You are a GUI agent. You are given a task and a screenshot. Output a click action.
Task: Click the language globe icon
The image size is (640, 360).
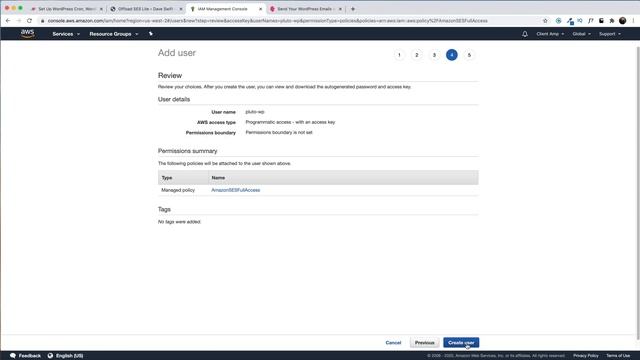(x=50, y=356)
